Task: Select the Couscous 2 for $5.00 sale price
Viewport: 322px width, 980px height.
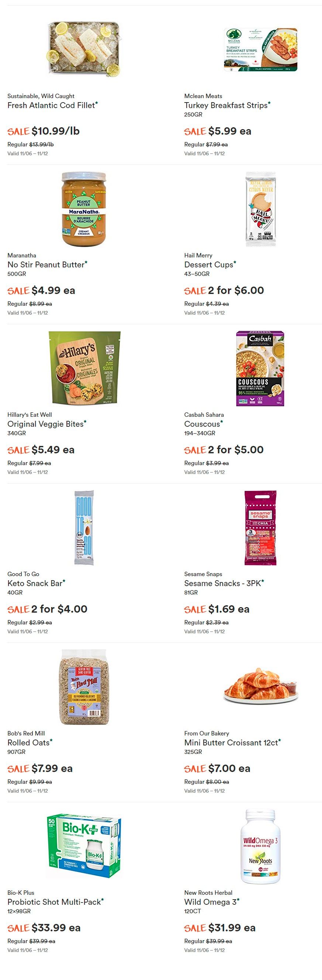Action: pyautogui.click(x=224, y=450)
